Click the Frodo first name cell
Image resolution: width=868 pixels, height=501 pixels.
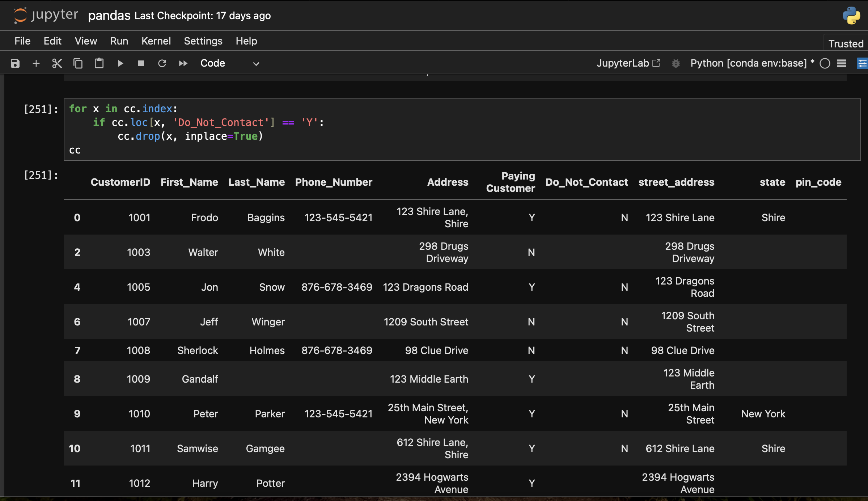(204, 218)
